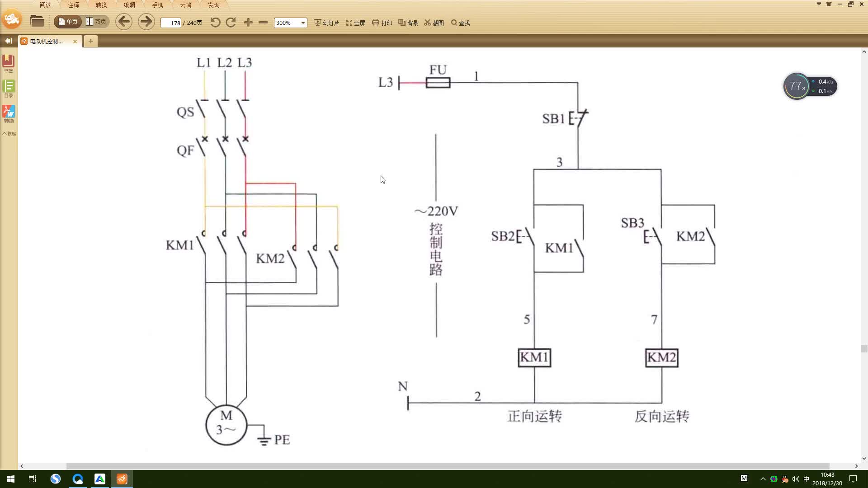The width and height of the screenshot is (868, 488).
Task: Print the document (打印)
Action: point(382,23)
